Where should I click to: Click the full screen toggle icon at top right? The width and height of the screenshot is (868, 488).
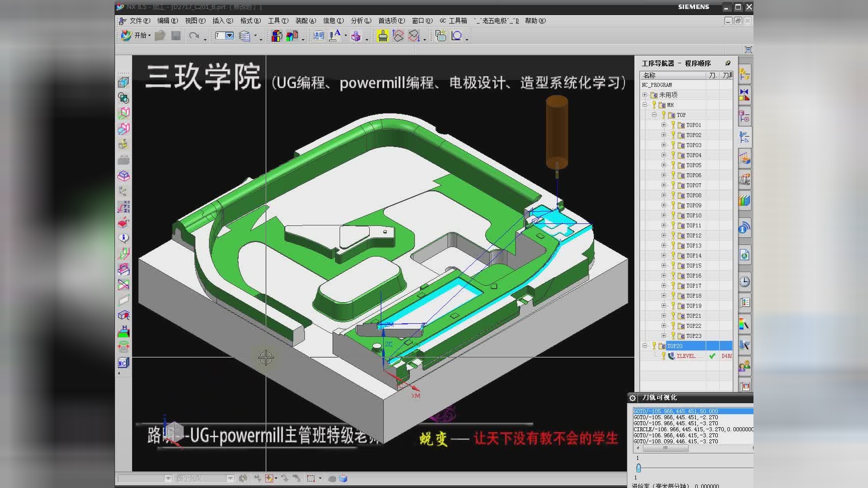click(x=748, y=50)
